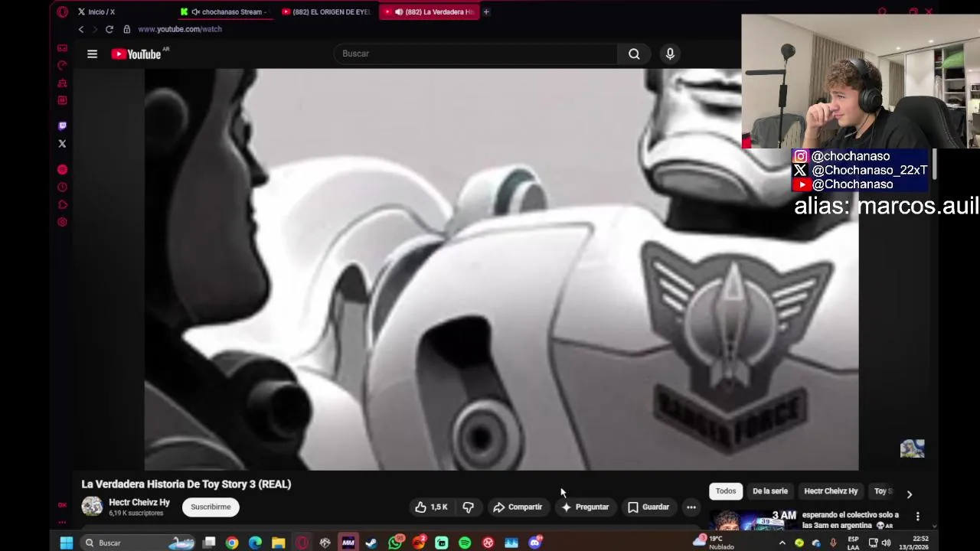Open 'Hectr Cheivz Hy' channel name link
This screenshot has width=980, height=551.
(x=139, y=502)
